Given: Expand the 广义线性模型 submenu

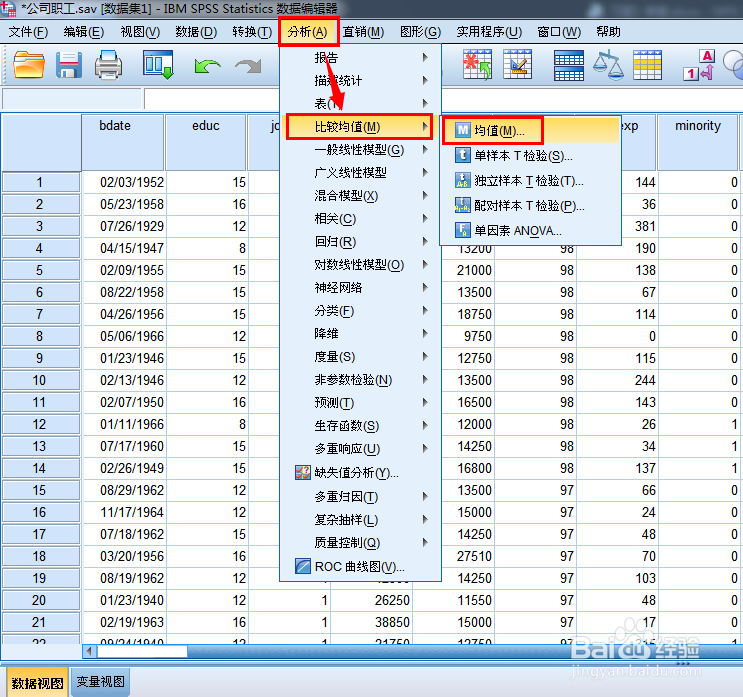Looking at the screenshot, I should click(361, 172).
